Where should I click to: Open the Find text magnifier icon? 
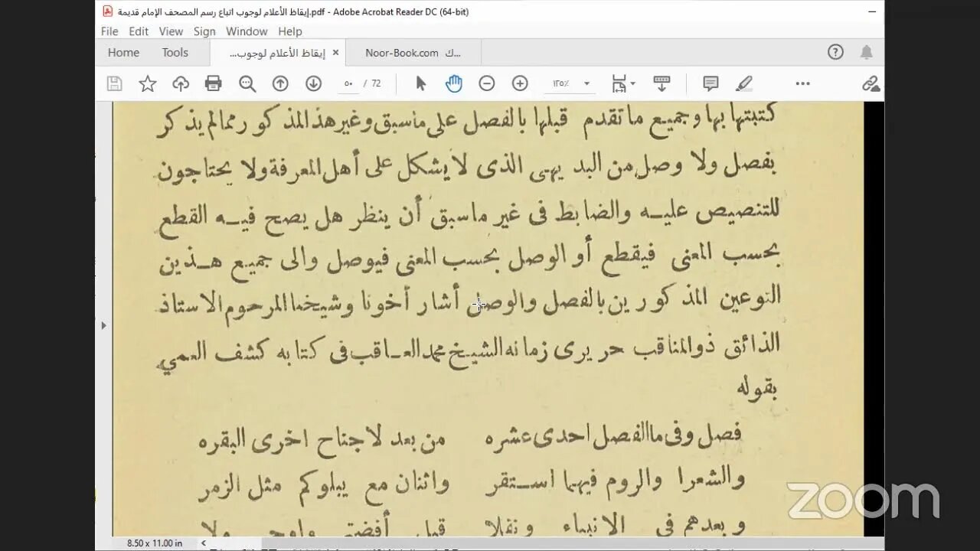coord(247,83)
